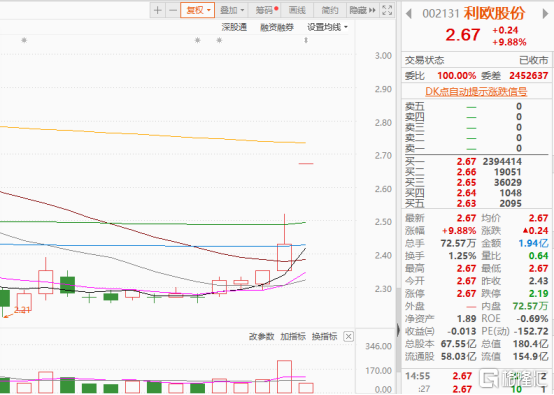The height and width of the screenshot is (395, 554).
Task: Open the 复权 dropdown
Action: [x=198, y=10]
